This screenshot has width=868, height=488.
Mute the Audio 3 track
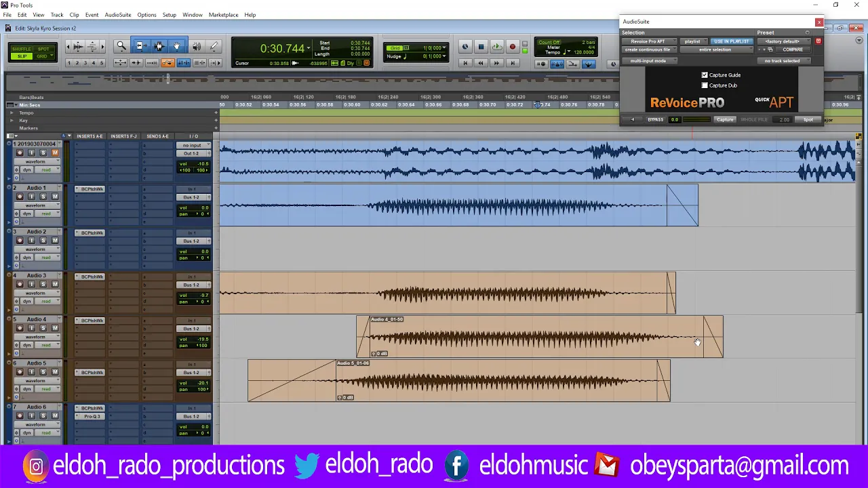(55, 284)
